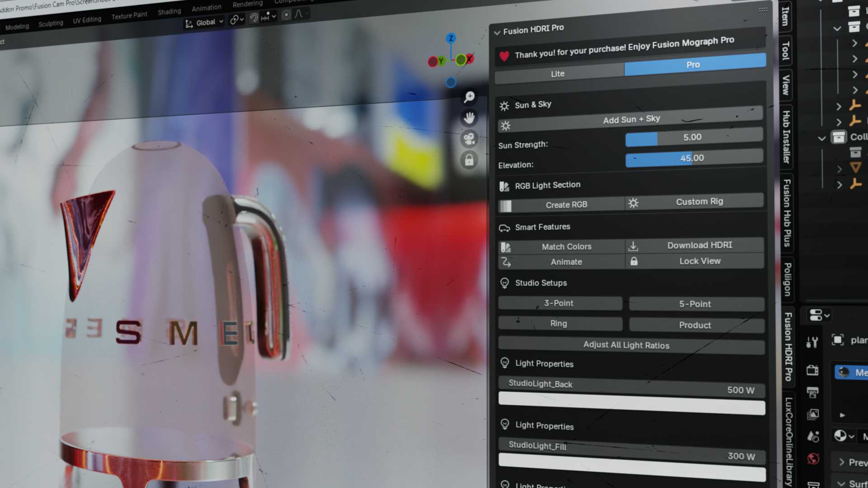This screenshot has height=488, width=868.
Task: Click the pan hand viewport icon
Action: [x=469, y=118]
